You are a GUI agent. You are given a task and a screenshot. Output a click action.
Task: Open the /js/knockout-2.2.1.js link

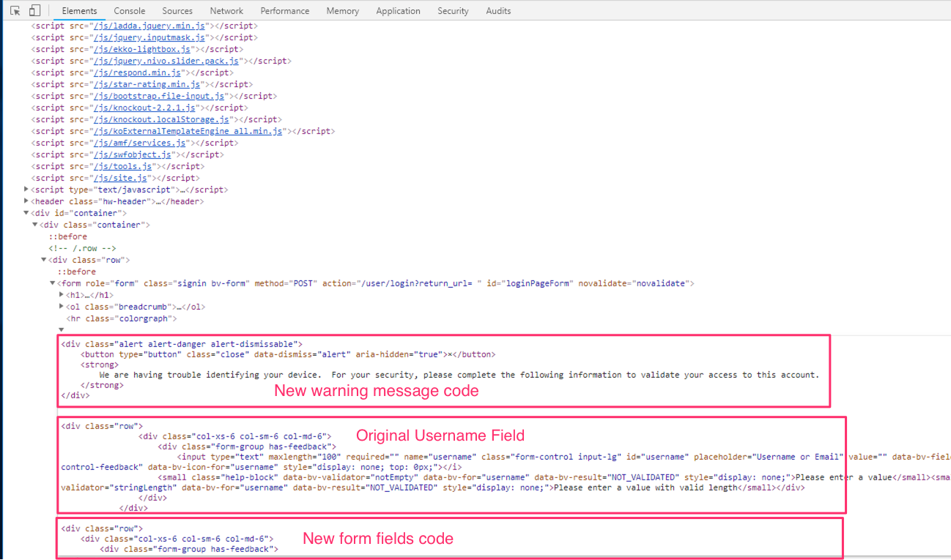(144, 108)
